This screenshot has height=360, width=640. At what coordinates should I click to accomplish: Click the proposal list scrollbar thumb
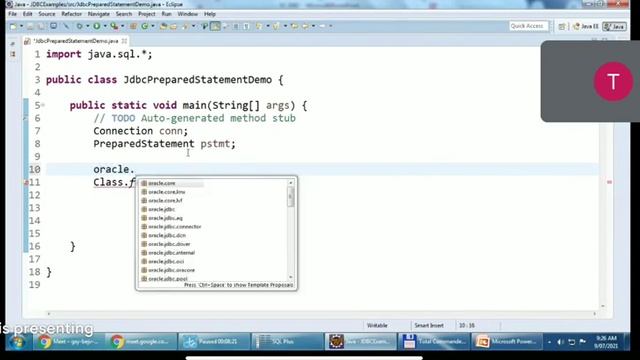click(291, 197)
